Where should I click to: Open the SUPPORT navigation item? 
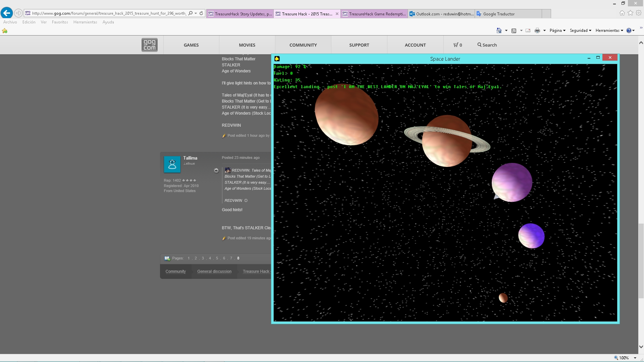(359, 45)
